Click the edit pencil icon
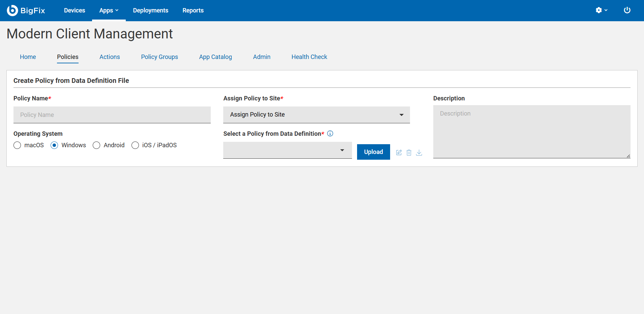 [x=399, y=153]
